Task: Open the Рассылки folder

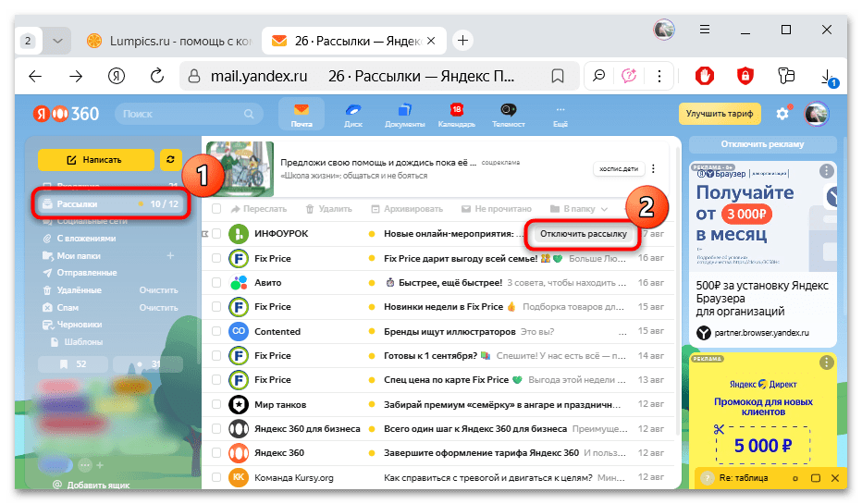Action: point(110,203)
